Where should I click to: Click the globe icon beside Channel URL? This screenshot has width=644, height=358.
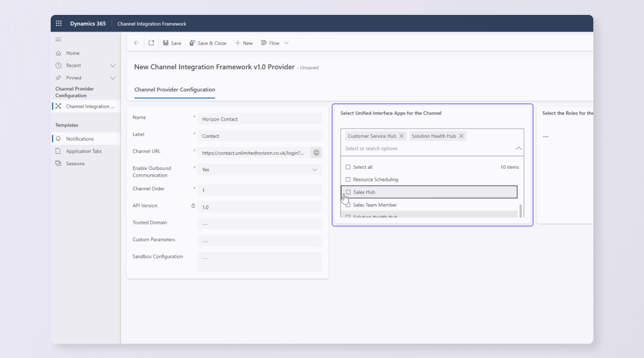316,153
